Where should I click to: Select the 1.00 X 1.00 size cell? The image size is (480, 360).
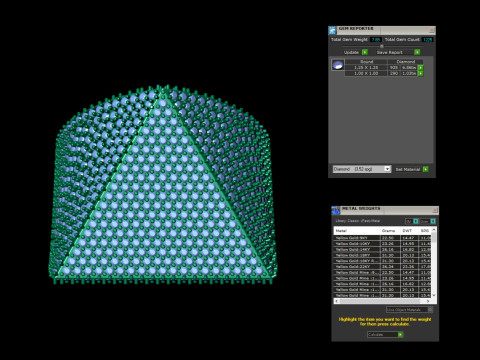click(x=366, y=73)
